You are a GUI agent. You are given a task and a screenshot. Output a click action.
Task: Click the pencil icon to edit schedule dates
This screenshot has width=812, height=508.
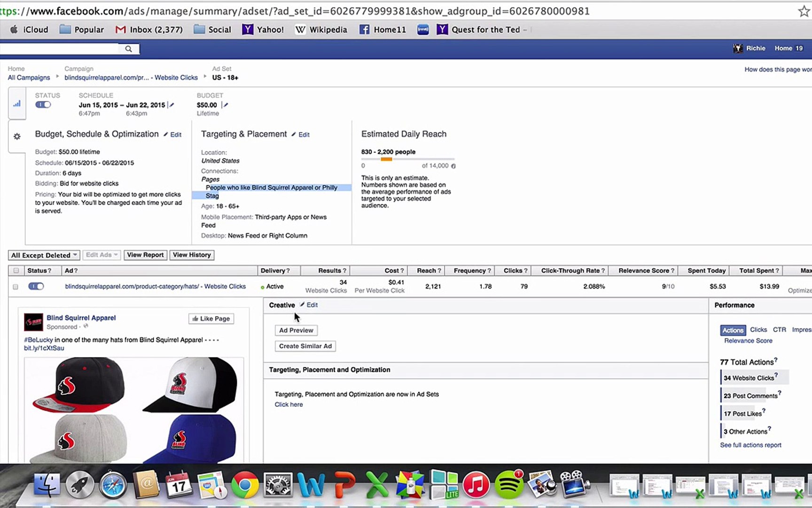coord(171,105)
